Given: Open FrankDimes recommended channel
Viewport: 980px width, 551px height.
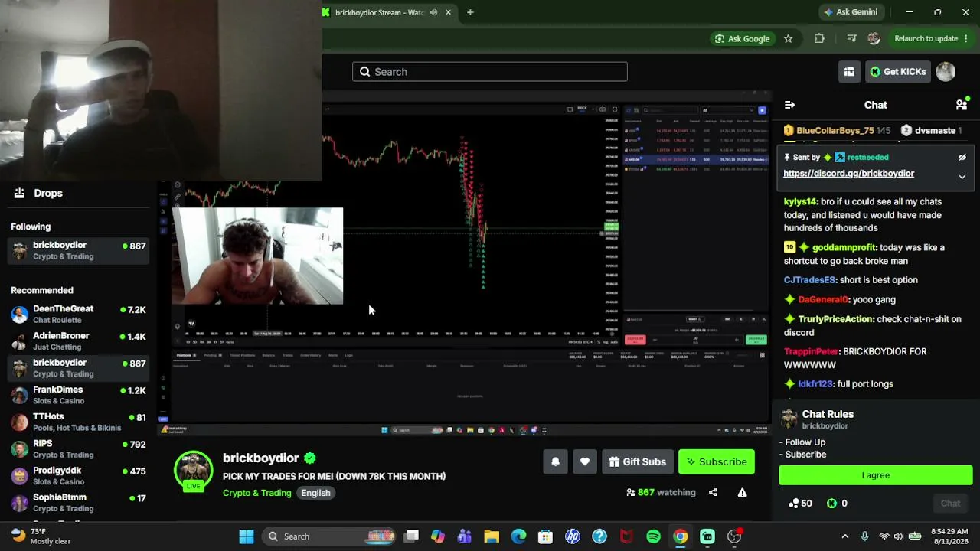Looking at the screenshot, I should [x=78, y=395].
